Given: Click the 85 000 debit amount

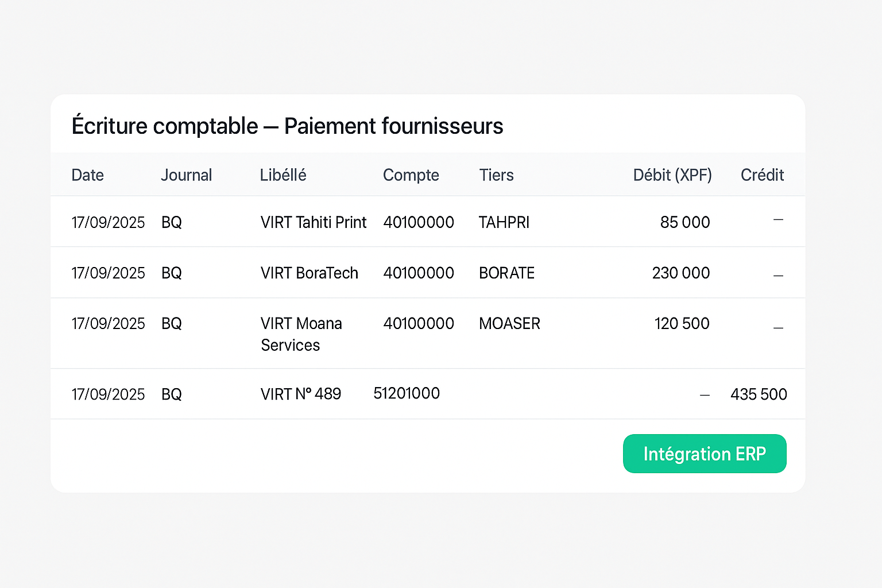Looking at the screenshot, I should [685, 222].
